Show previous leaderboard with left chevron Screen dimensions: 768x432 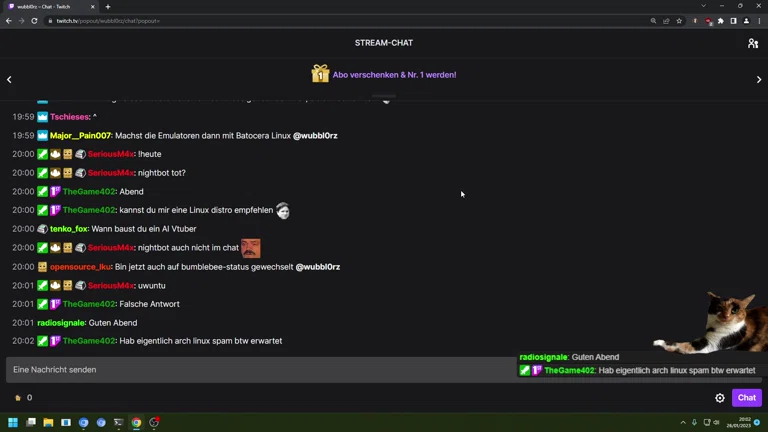click(x=9, y=79)
